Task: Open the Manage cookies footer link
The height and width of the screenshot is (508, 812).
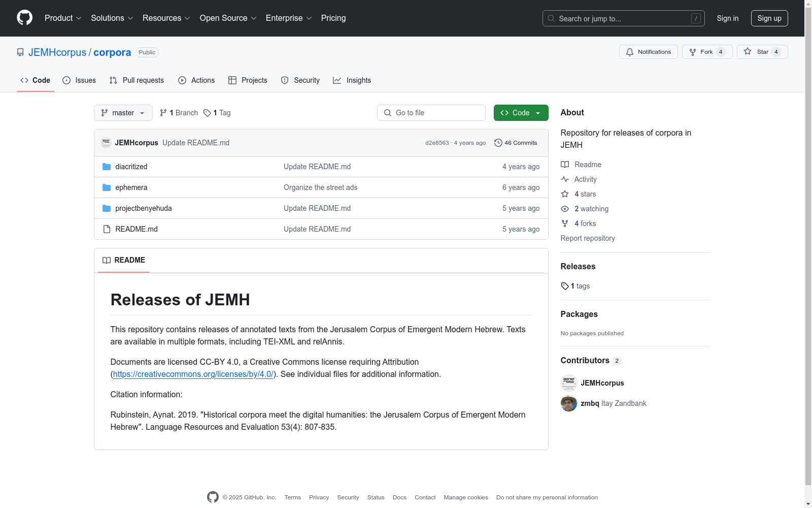Action: [x=466, y=497]
